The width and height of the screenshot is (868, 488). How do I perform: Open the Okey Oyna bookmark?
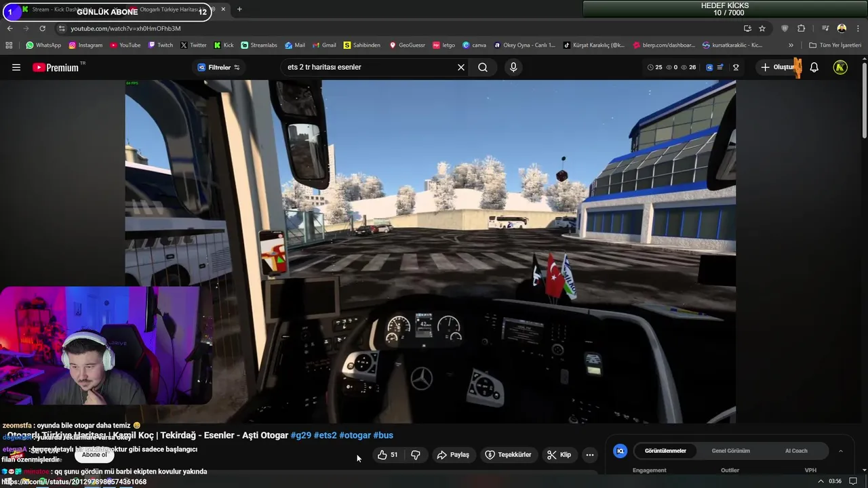(x=524, y=45)
